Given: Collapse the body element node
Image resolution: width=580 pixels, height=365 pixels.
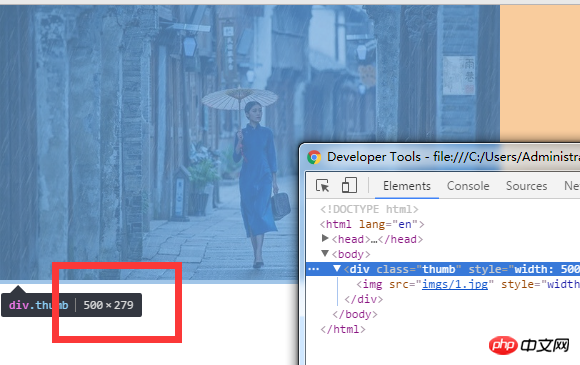Looking at the screenshot, I should [325, 253].
